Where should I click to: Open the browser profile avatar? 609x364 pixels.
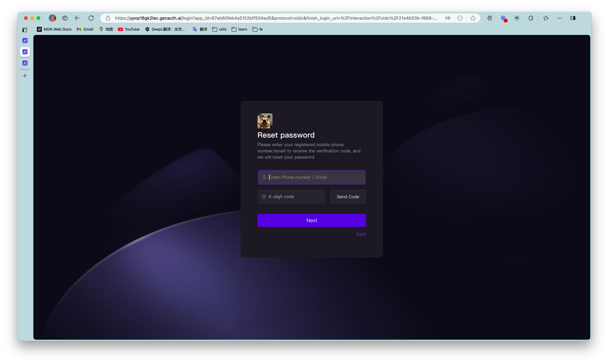52,18
